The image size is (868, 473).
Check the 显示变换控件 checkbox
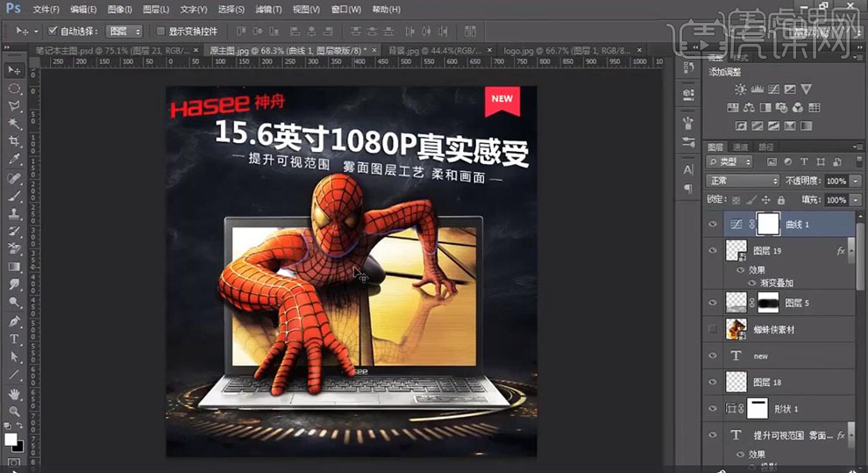coord(160,31)
